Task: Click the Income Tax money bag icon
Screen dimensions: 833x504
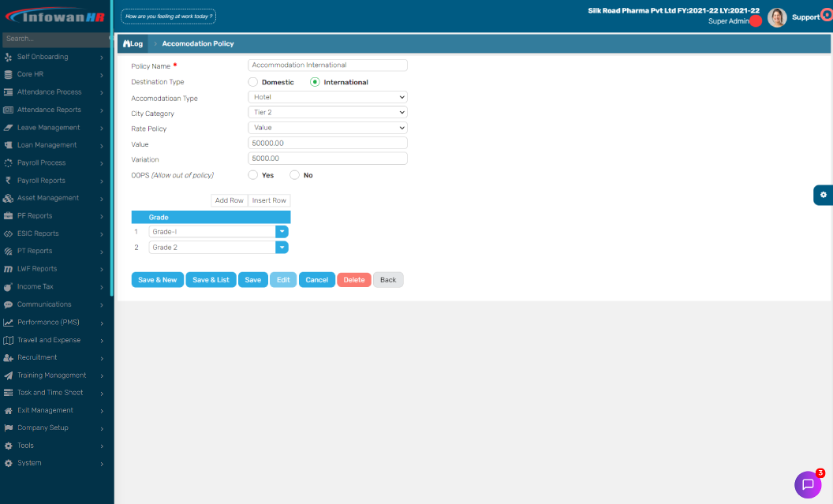Action: point(8,286)
